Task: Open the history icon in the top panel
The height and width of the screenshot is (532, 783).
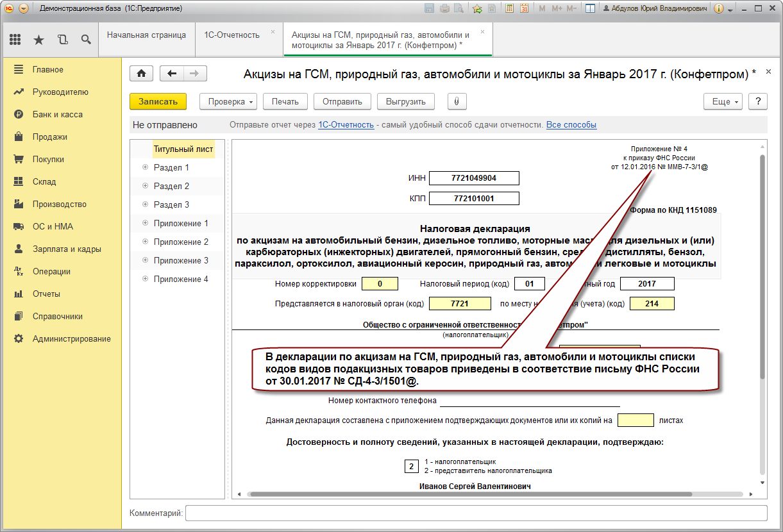Action: pos(62,40)
